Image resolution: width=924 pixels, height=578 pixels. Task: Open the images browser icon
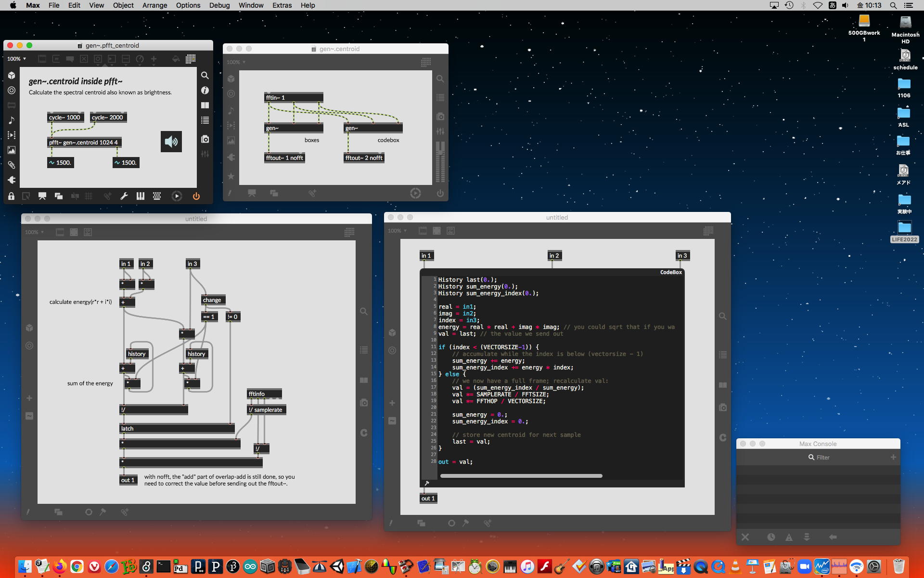(x=12, y=150)
